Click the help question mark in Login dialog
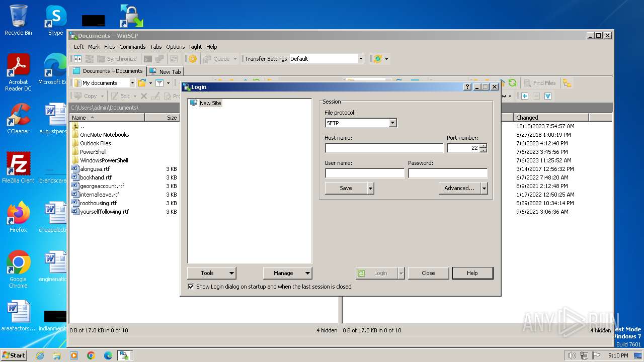 (x=467, y=87)
